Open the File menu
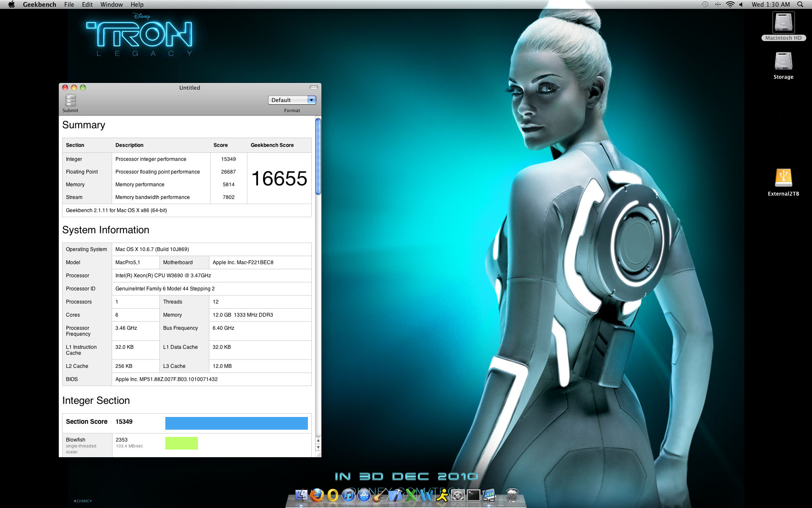The height and width of the screenshot is (508, 812). (69, 4)
